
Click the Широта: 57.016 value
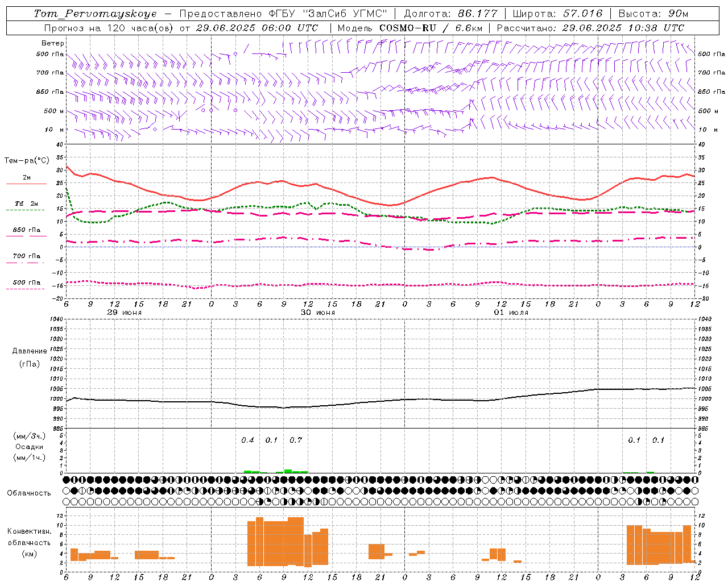[557, 14]
